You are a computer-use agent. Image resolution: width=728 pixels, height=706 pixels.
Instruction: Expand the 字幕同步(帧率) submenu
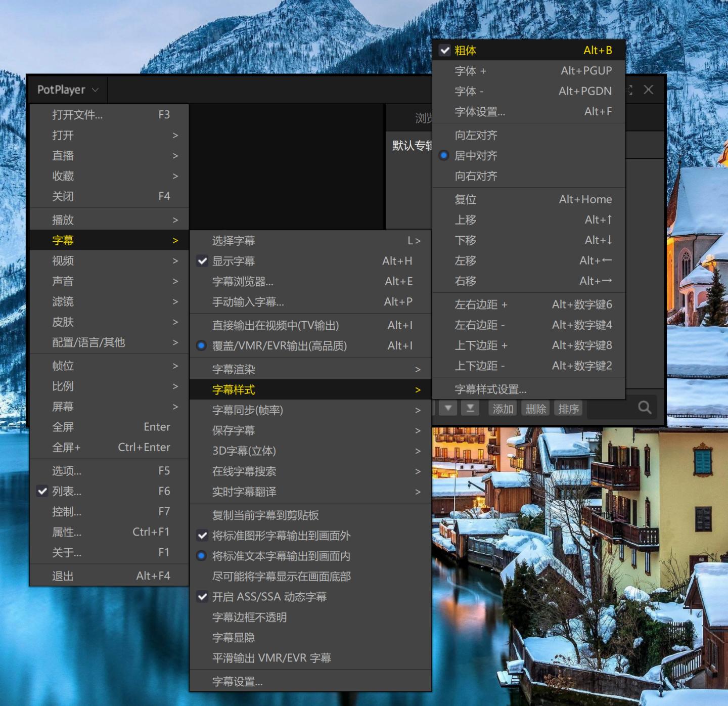pyautogui.click(x=309, y=410)
